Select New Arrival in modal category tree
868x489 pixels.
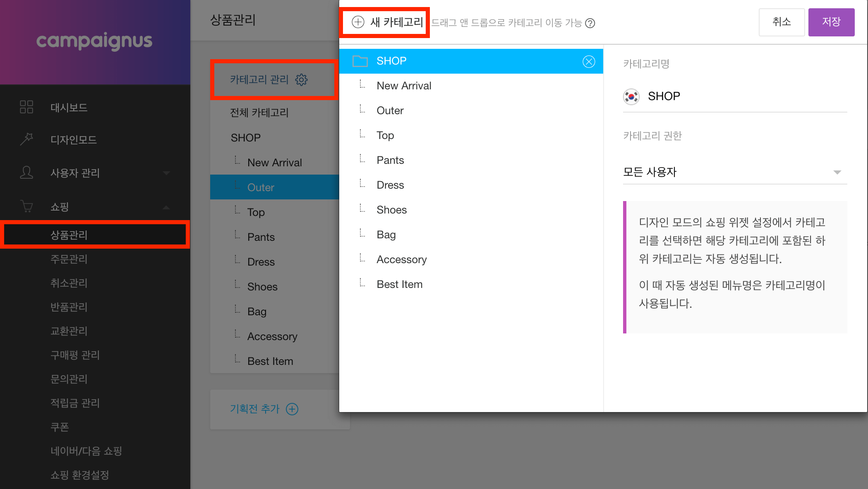click(471, 86)
